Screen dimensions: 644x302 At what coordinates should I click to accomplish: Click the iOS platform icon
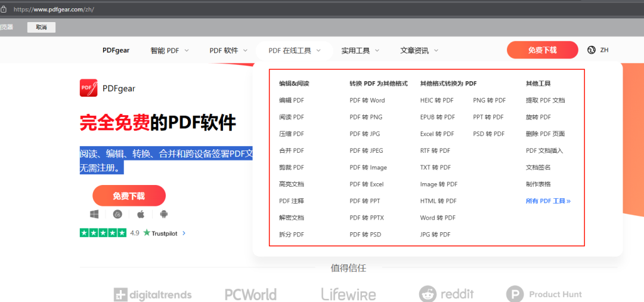(117, 214)
